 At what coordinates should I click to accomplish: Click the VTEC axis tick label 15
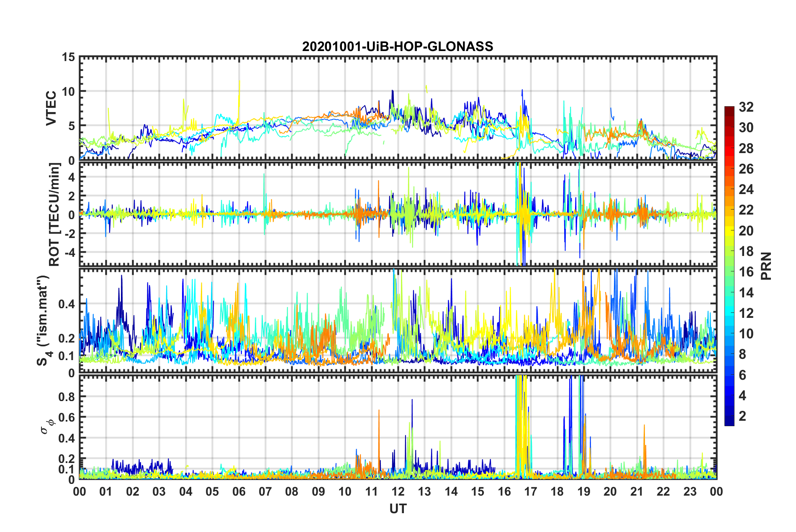(x=68, y=57)
